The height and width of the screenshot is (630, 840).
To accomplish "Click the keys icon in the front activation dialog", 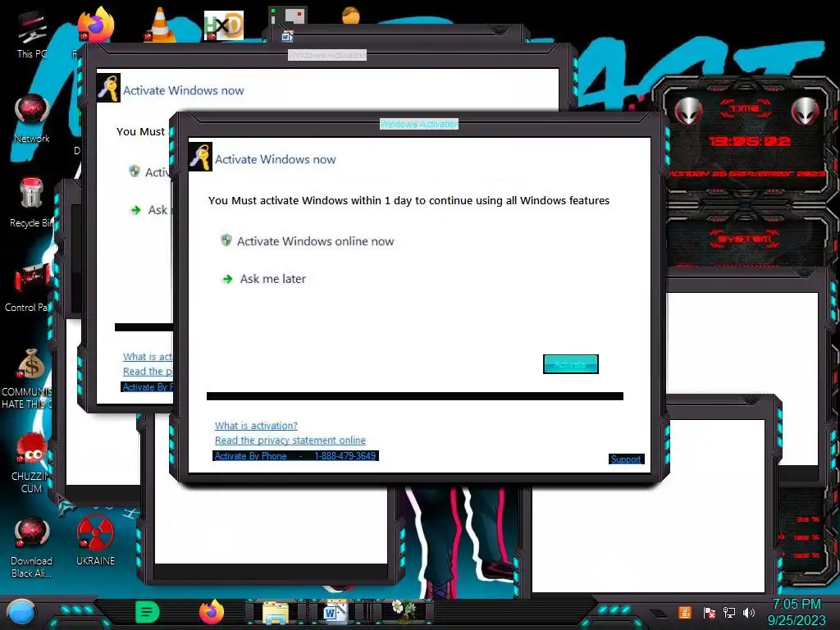I will tap(200, 157).
